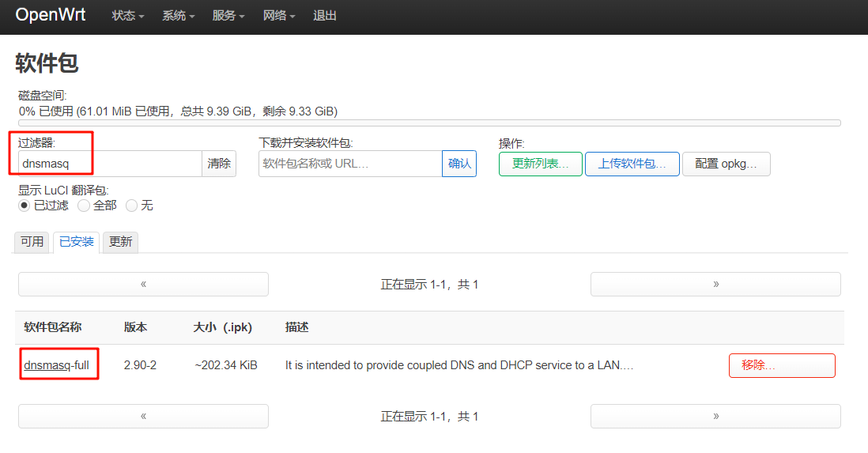Screen dimensions: 868x453
Task: Click the 更新列表 button
Action: tap(540, 164)
